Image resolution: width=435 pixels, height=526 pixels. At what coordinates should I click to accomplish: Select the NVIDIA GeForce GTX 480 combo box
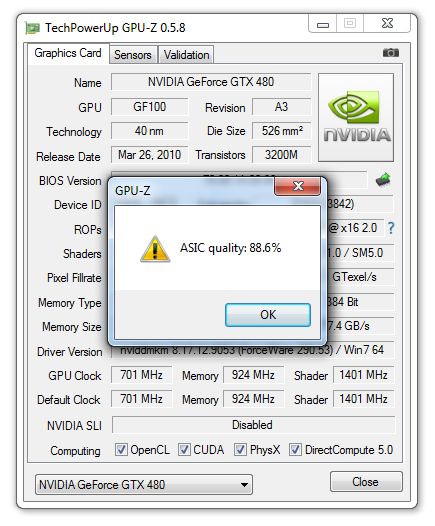(144, 484)
